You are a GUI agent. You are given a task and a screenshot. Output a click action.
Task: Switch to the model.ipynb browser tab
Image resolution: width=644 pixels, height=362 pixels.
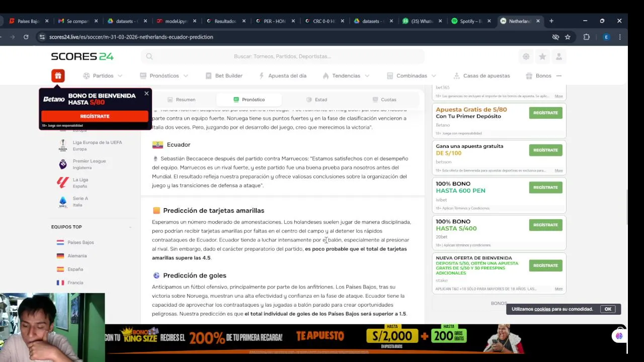[x=176, y=21]
